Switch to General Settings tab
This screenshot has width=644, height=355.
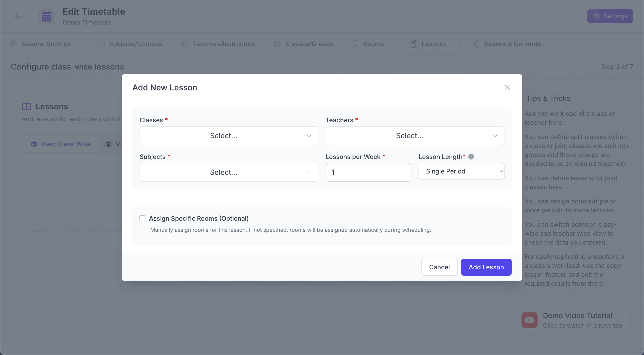(40, 44)
